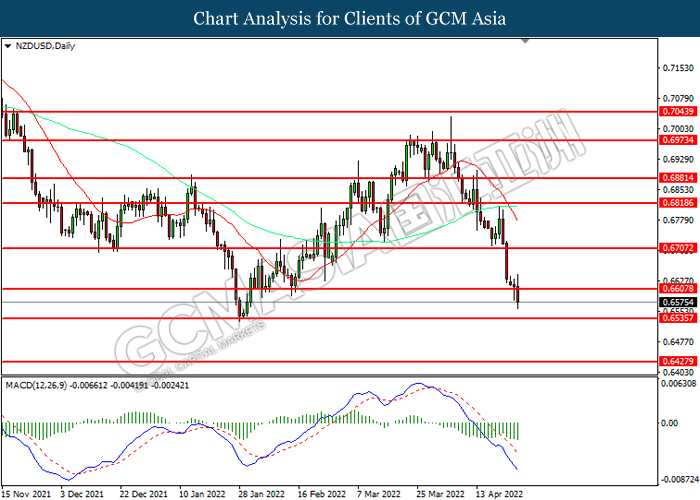Screen dimensions: 700x500
Task: Open the NZDUSD,Daily symbol dropdown arrow
Action: coord(8,46)
